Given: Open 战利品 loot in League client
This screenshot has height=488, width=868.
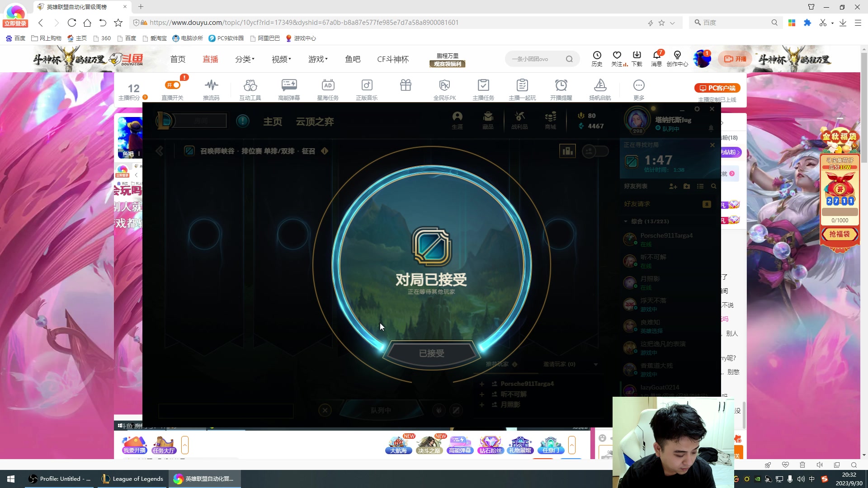Looking at the screenshot, I should 520,121.
